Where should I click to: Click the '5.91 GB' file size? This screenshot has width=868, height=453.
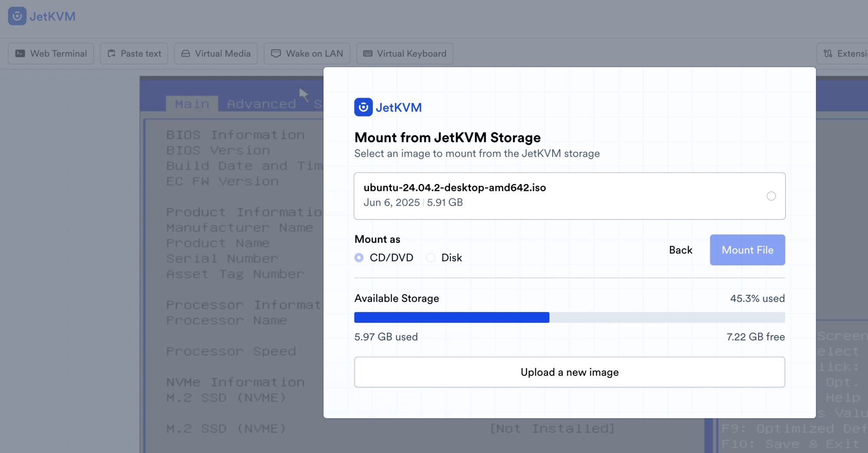click(x=445, y=203)
